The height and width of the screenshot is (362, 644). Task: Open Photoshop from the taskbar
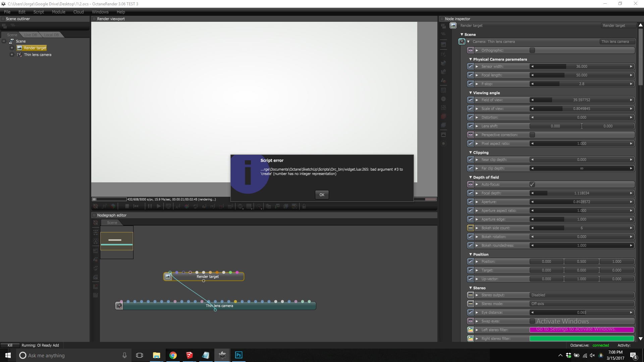tap(238, 355)
